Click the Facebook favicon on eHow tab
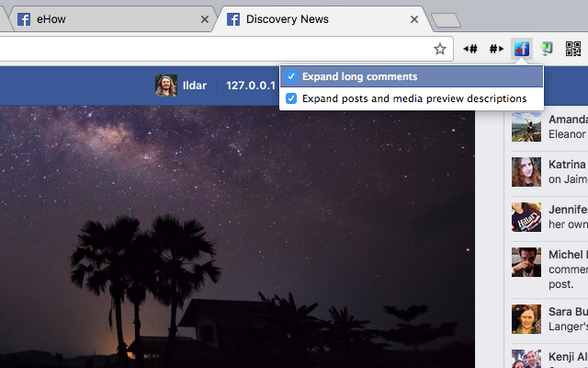 (24, 19)
